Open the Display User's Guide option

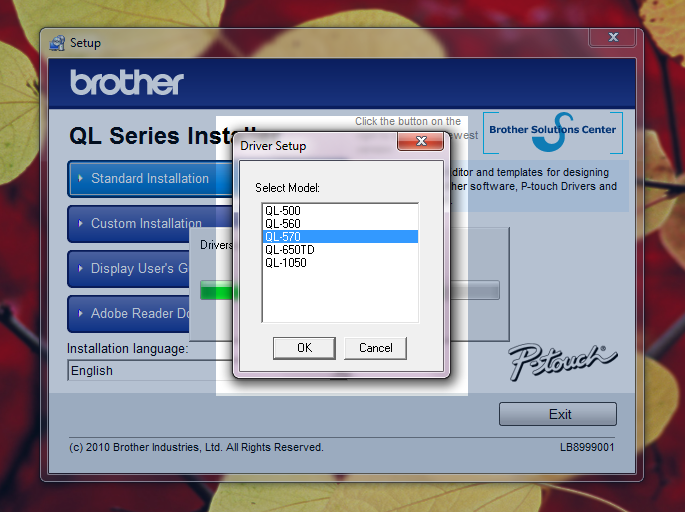coord(128,269)
